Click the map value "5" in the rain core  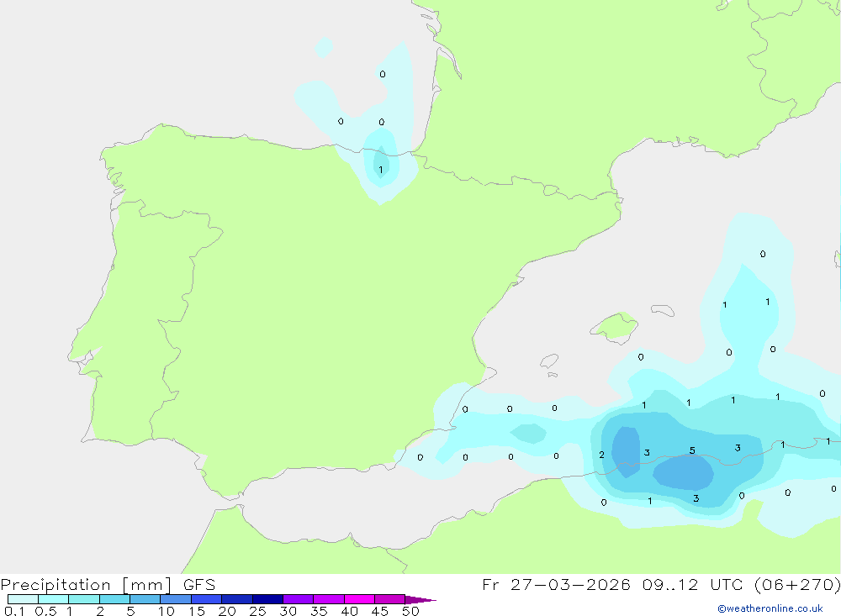click(692, 451)
